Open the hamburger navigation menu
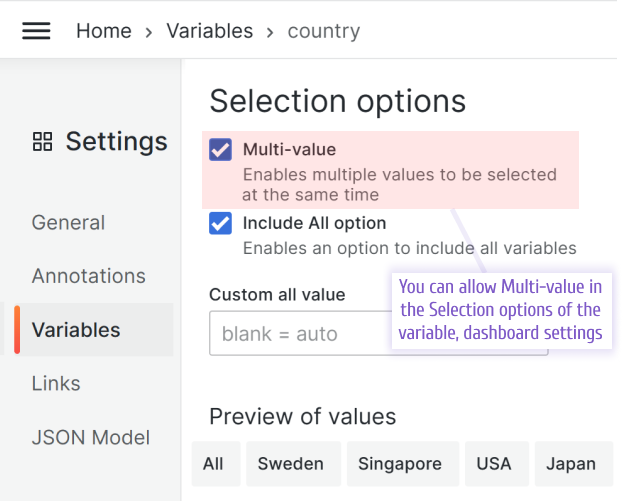This screenshot has width=623, height=501. (x=36, y=30)
